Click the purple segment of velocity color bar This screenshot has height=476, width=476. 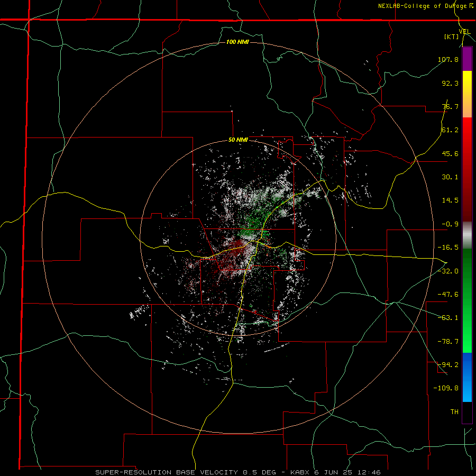tap(467, 59)
